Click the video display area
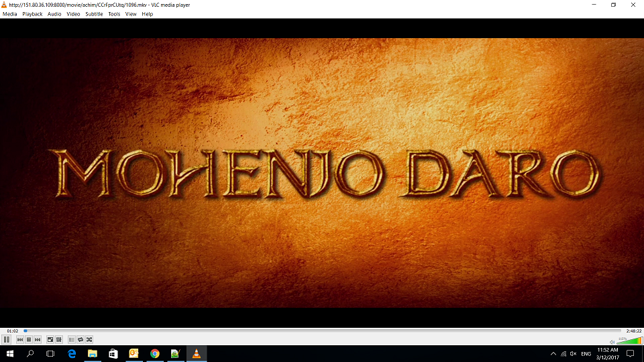Viewport: 644px width, 362px height. [322, 173]
